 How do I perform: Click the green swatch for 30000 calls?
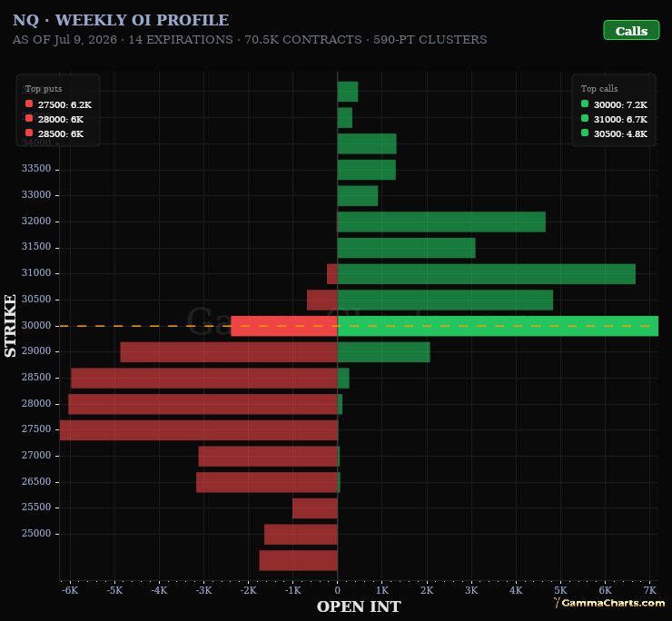point(585,103)
